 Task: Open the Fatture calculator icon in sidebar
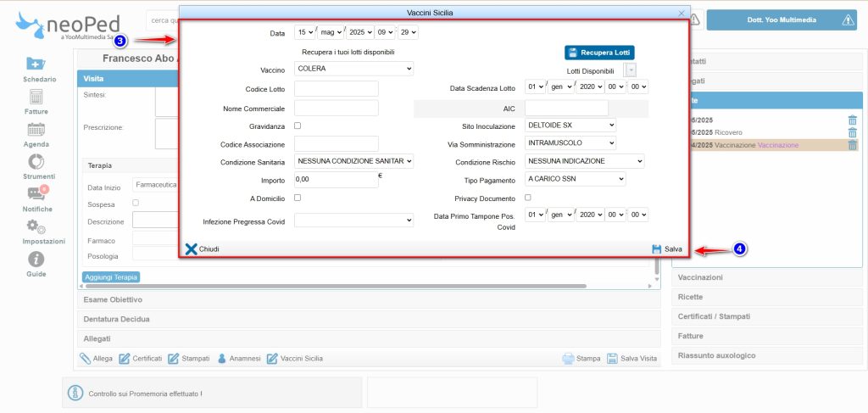tap(36, 98)
